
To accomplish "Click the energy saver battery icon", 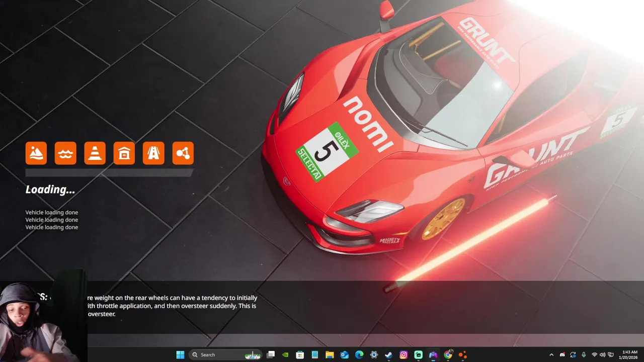I will (x=612, y=355).
